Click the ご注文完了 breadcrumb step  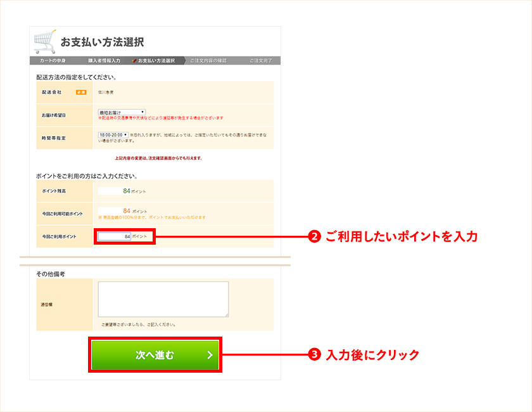click(x=262, y=59)
